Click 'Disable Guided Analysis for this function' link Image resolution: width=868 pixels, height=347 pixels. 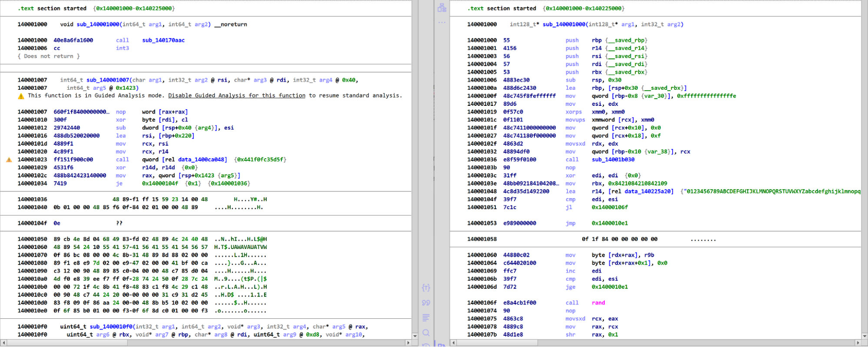tap(237, 95)
